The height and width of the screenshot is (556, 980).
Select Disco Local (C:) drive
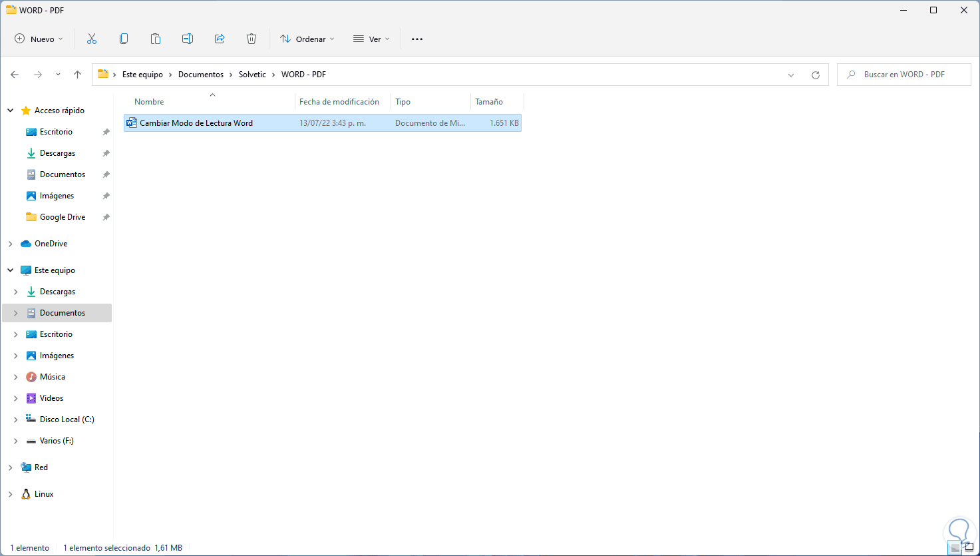(x=67, y=419)
